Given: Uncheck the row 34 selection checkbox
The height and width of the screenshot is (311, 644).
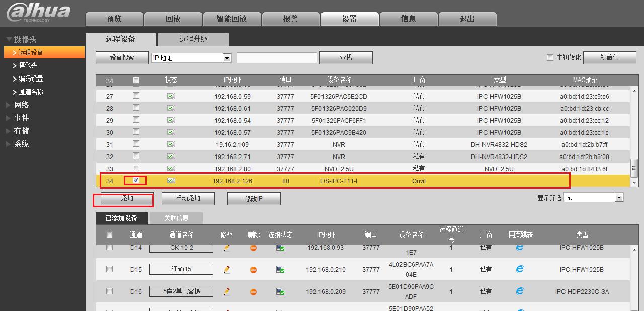Looking at the screenshot, I should tap(136, 181).
